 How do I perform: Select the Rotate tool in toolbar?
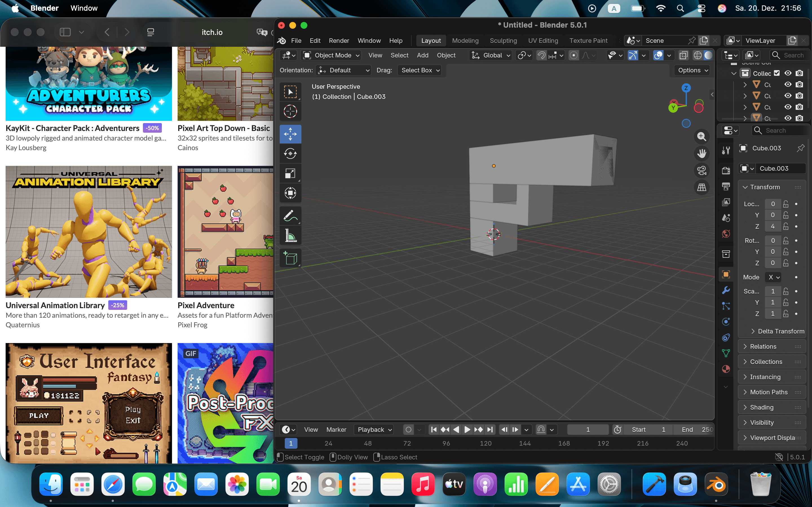(x=290, y=154)
